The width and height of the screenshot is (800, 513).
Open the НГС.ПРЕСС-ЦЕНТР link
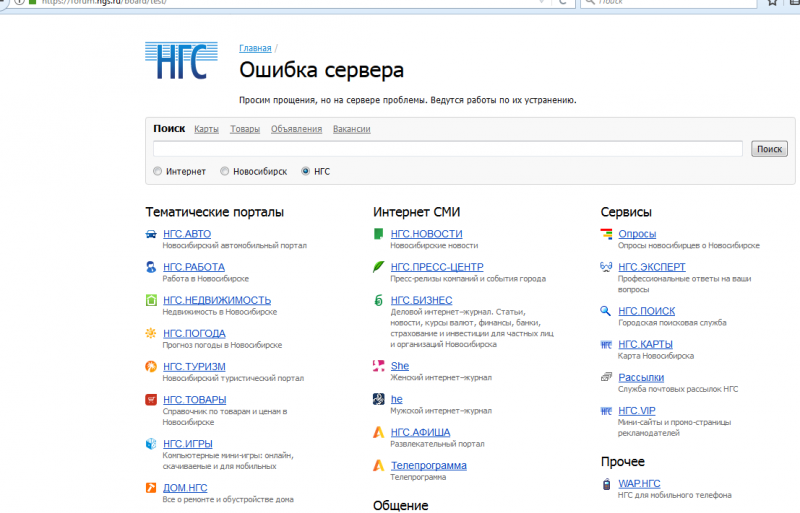(x=437, y=267)
